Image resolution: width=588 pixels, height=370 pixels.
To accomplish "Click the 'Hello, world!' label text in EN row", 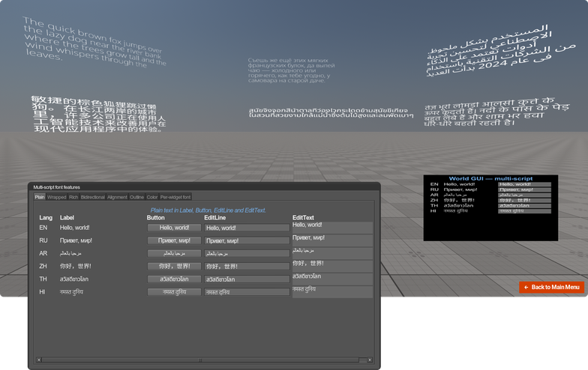I will (x=75, y=228).
